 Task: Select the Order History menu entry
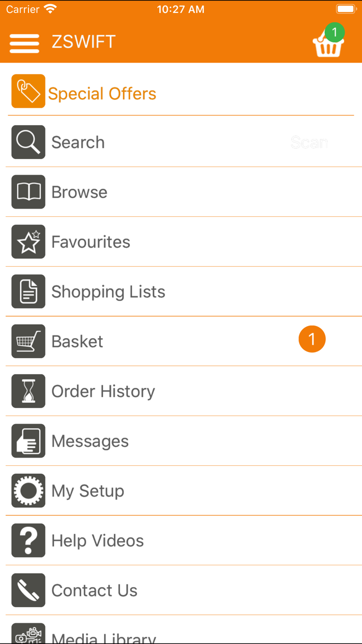click(103, 391)
